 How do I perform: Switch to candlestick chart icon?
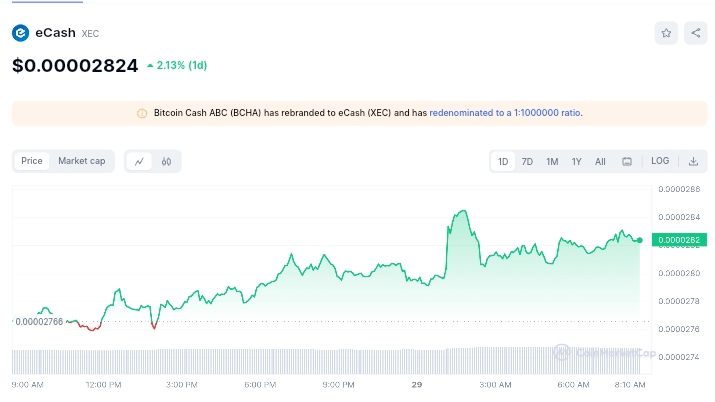click(166, 161)
